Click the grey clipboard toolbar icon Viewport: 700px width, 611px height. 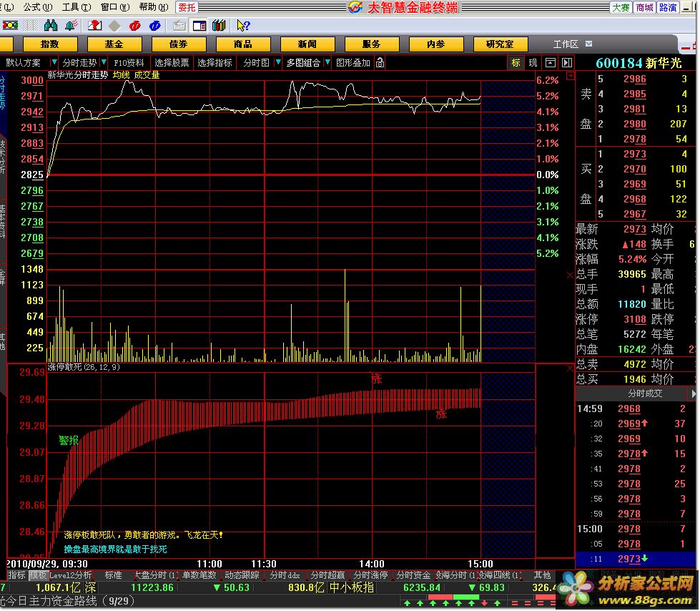click(x=179, y=26)
